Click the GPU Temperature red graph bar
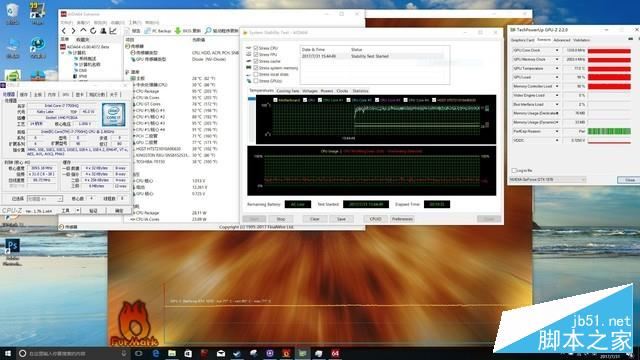Image resolution: width=640 pixels, height=360 pixels. coord(609,69)
